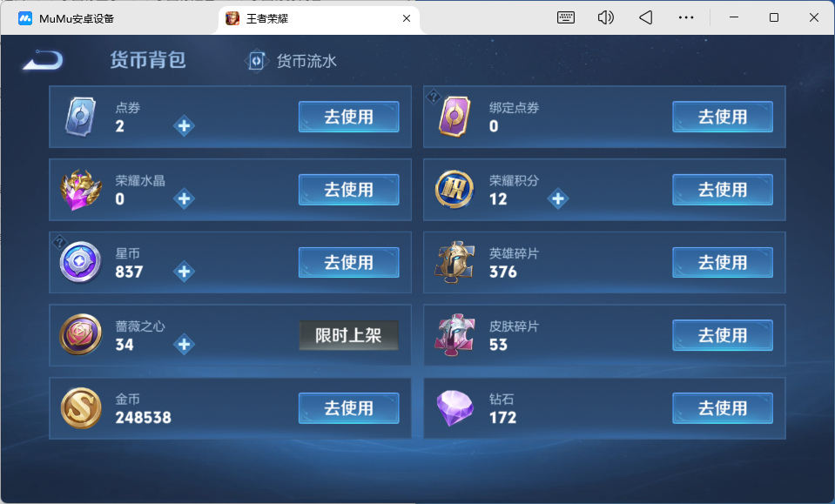The image size is (835, 504).
Task: Open the three-dots more menu
Action: pos(686,17)
